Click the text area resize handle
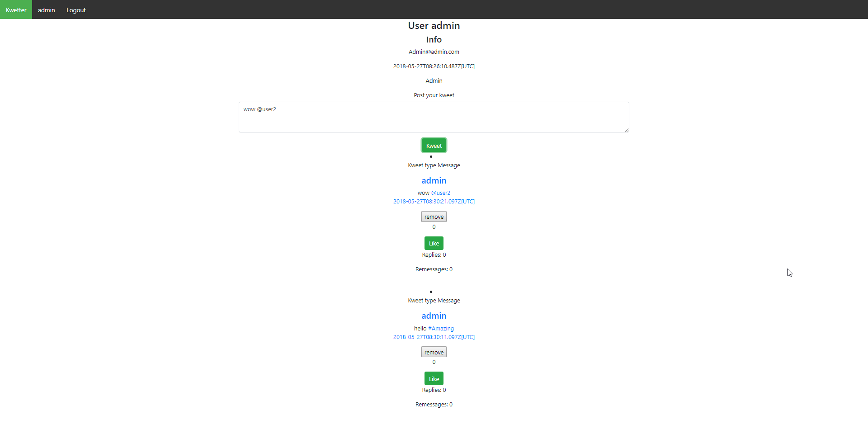Image resolution: width=868 pixels, height=429 pixels. click(x=626, y=130)
